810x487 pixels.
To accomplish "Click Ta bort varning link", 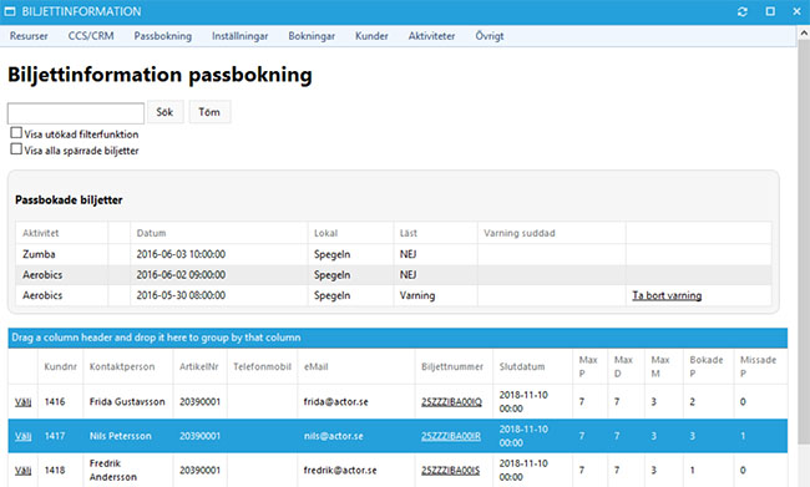I will (666, 296).
